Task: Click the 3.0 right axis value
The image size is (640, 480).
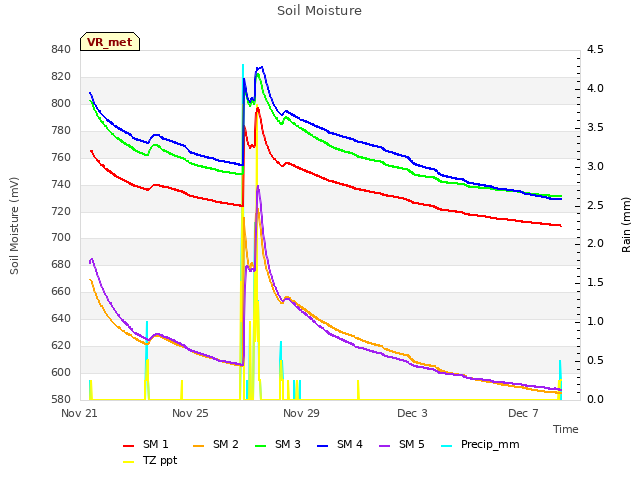Action: pos(595,166)
